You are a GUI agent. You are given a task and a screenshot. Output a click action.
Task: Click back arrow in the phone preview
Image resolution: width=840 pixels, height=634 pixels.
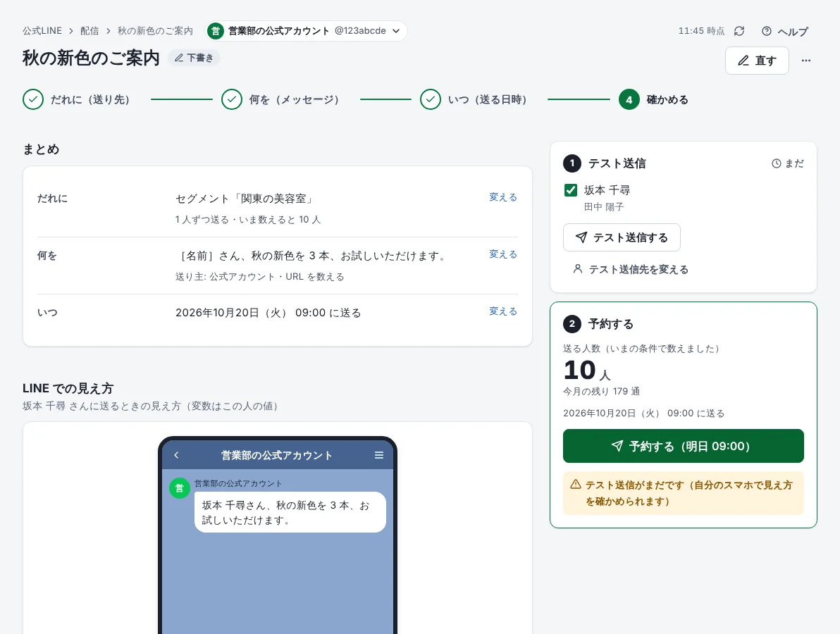(x=176, y=455)
